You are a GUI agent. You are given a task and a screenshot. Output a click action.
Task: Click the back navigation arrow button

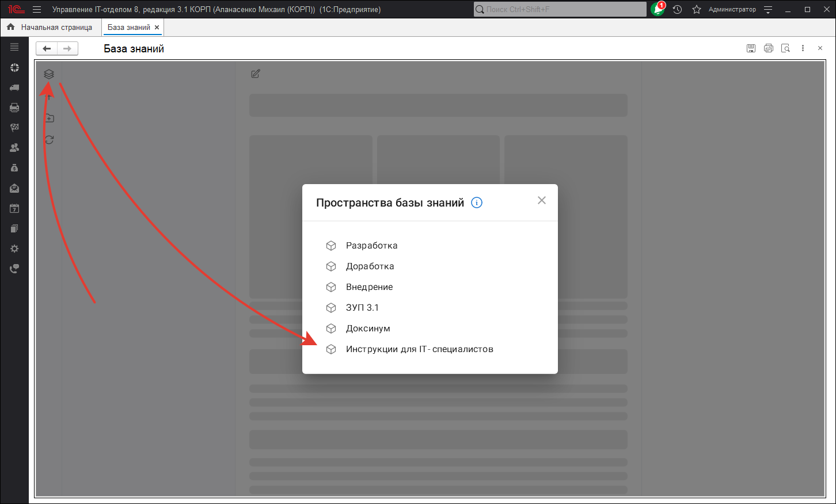coord(47,49)
